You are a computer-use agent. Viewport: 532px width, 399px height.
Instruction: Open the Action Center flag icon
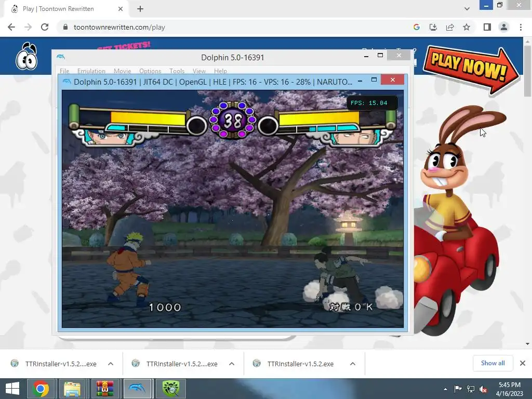pos(458,389)
